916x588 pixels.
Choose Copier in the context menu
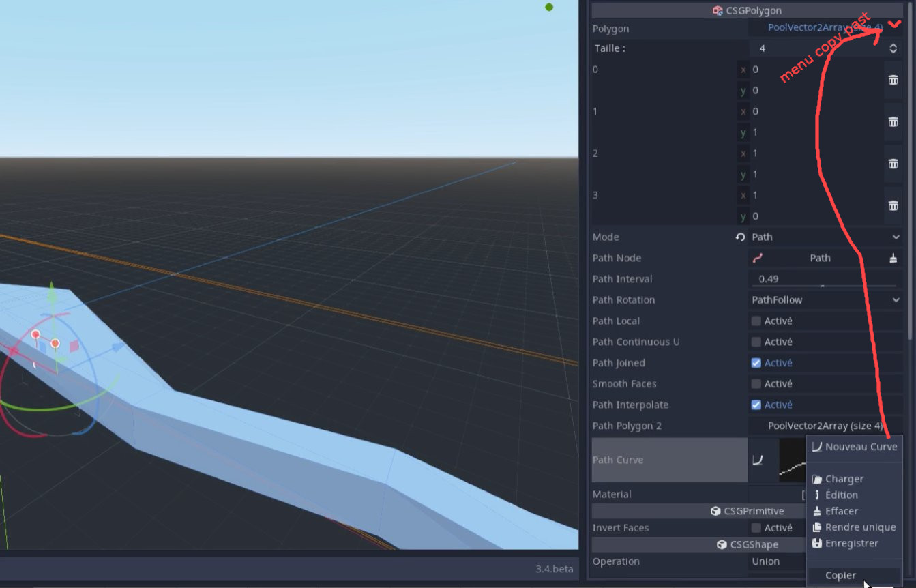[x=854, y=576]
